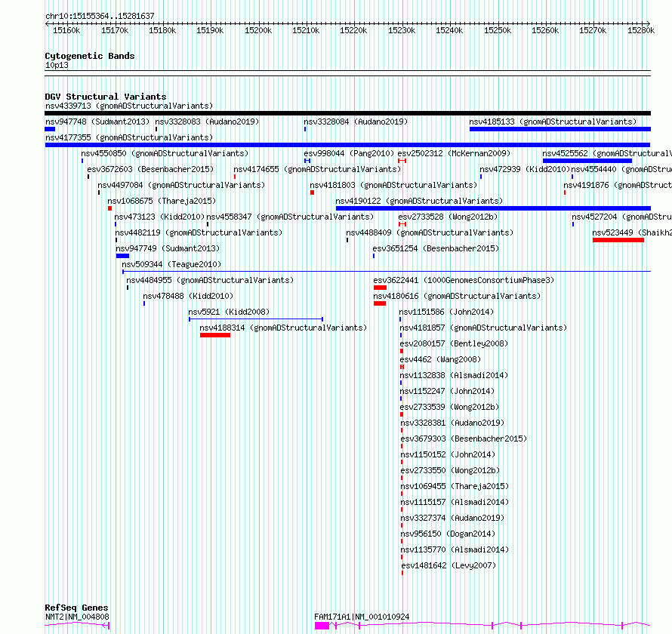The height and width of the screenshot is (634, 672).
Task: Click esv3622441 1000Genomes label
Action: (x=464, y=280)
